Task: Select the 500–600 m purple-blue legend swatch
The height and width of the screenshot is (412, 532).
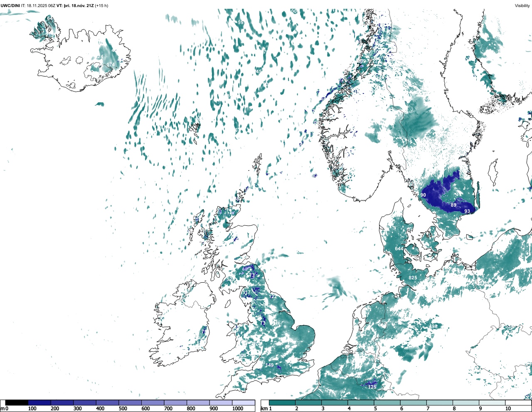Action: (x=130, y=403)
